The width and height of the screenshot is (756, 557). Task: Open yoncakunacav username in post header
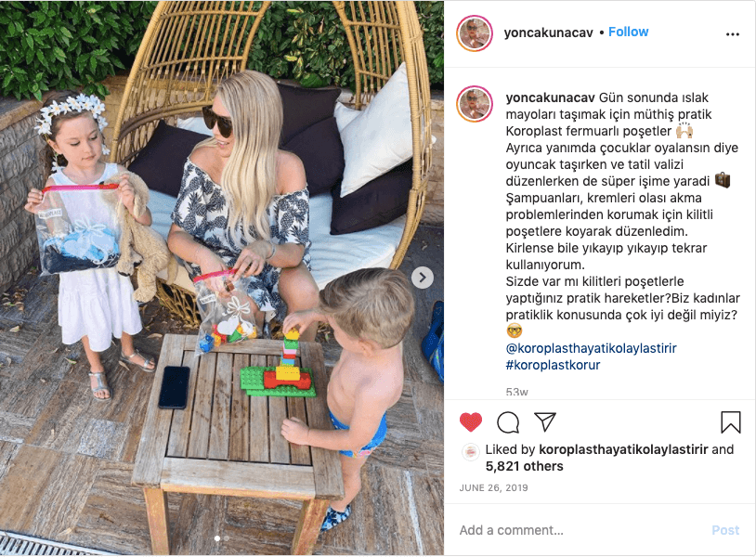(x=548, y=32)
